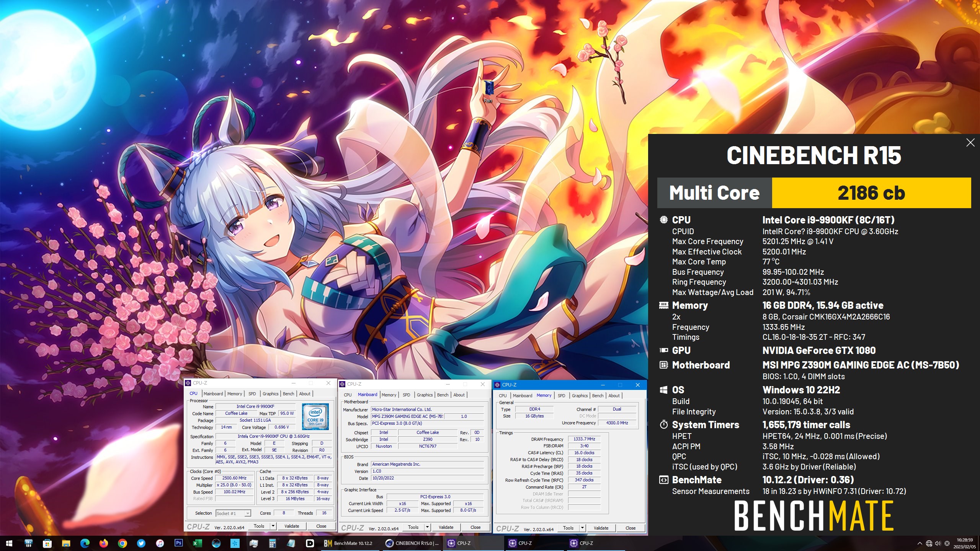Open the Tools dropdown arrow in CPU-Z Mainboard window

coord(427,527)
